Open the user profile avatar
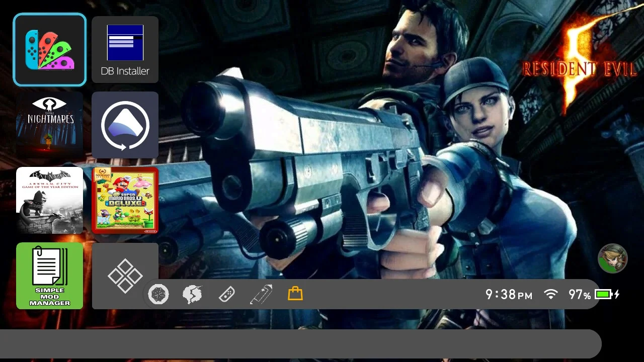This screenshot has height=362, width=644. click(612, 258)
